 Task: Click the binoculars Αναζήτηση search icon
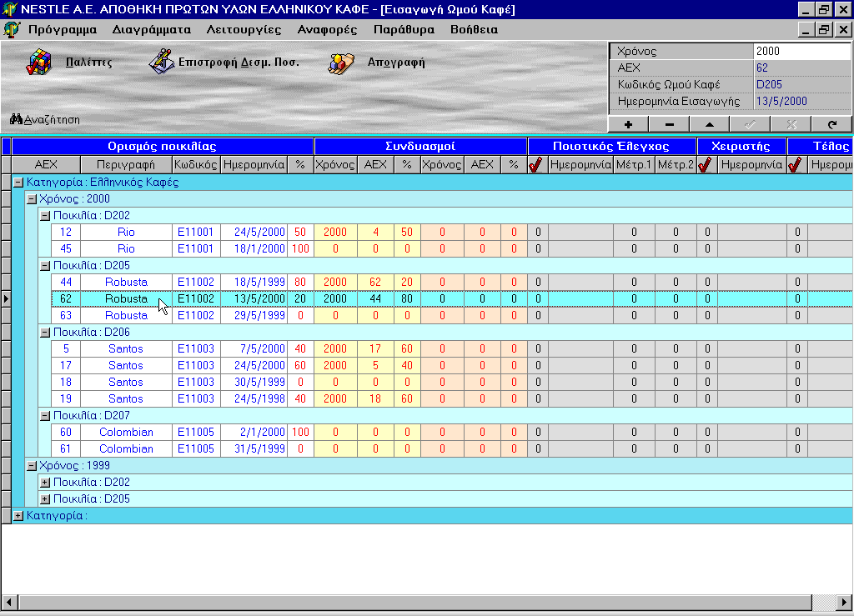(16, 119)
